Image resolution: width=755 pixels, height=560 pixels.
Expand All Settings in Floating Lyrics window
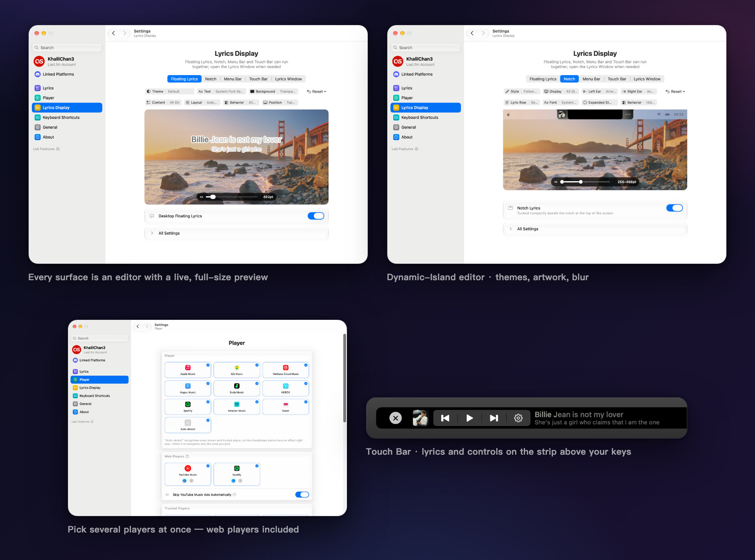pos(236,233)
